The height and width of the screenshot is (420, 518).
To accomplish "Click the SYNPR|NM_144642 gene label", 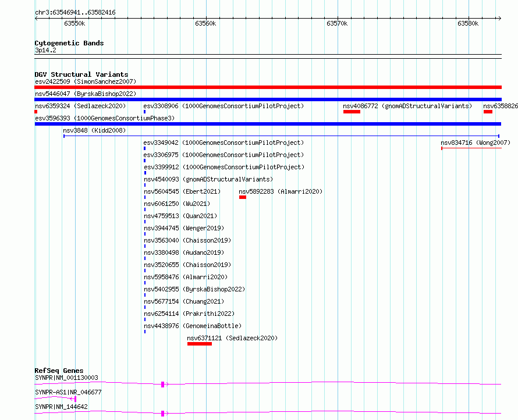I will (61, 407).
